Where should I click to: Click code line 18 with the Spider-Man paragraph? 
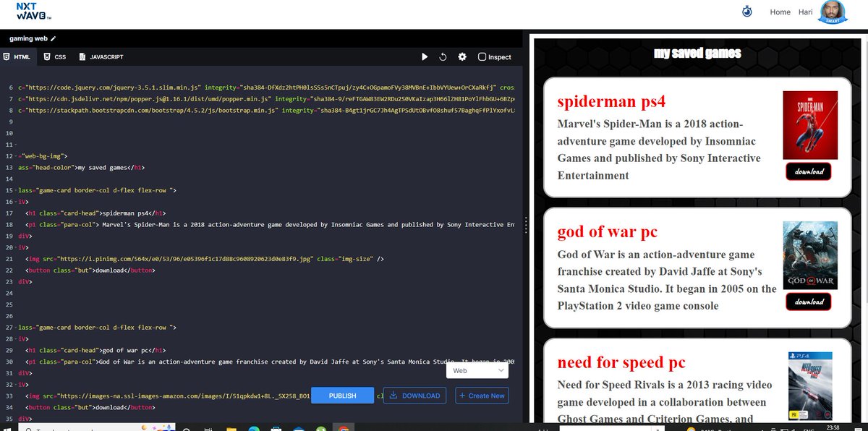pyautogui.click(x=270, y=225)
